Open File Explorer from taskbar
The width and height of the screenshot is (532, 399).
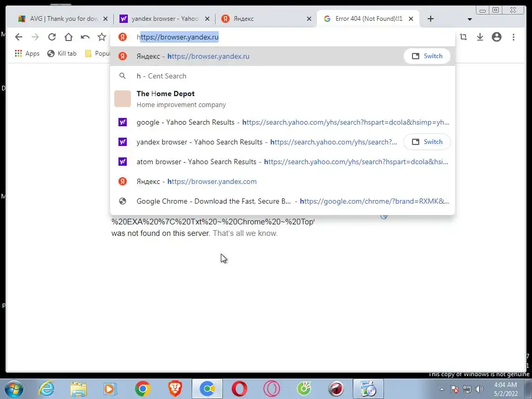pyautogui.click(x=78, y=389)
